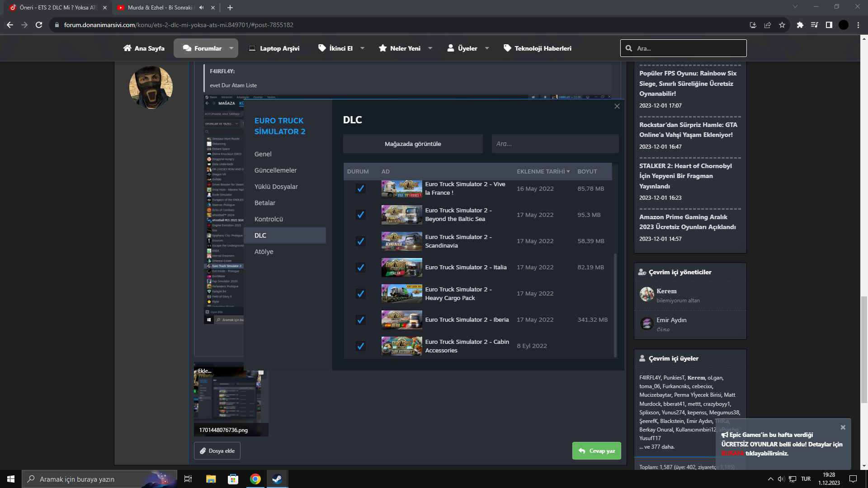Dismiss the Epic Games notification popup

(x=843, y=427)
